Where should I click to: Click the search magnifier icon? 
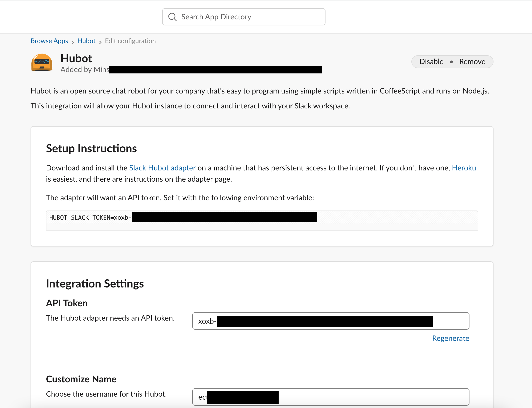[x=172, y=17]
